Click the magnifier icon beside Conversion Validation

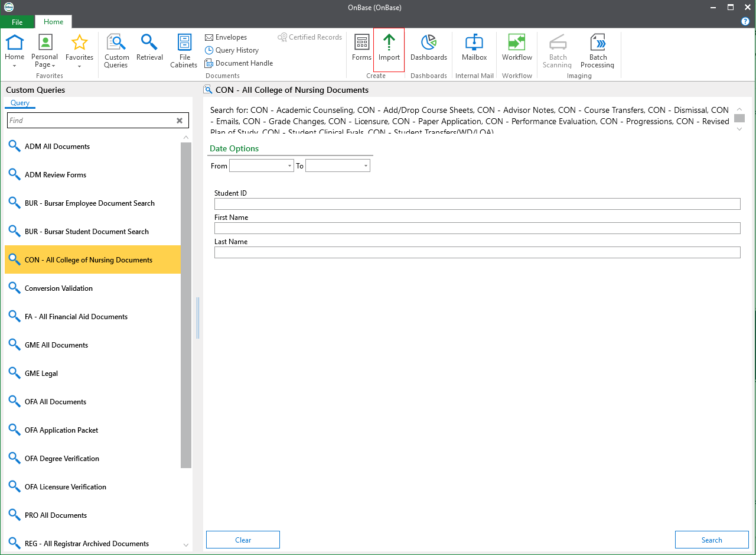[x=15, y=288]
